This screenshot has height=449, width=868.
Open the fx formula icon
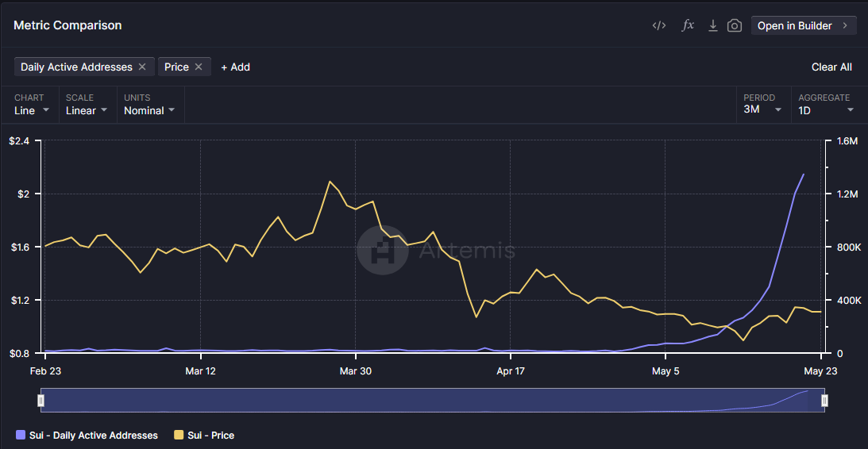coord(688,25)
